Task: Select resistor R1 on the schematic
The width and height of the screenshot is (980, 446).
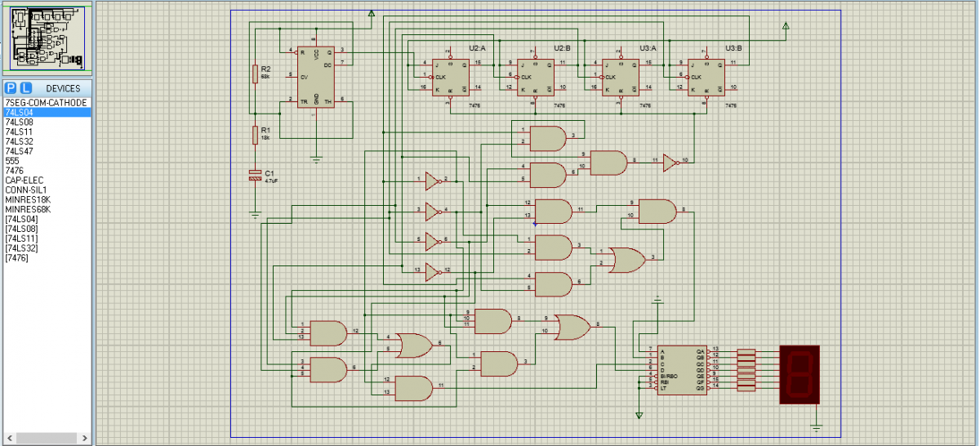Action: [255, 134]
